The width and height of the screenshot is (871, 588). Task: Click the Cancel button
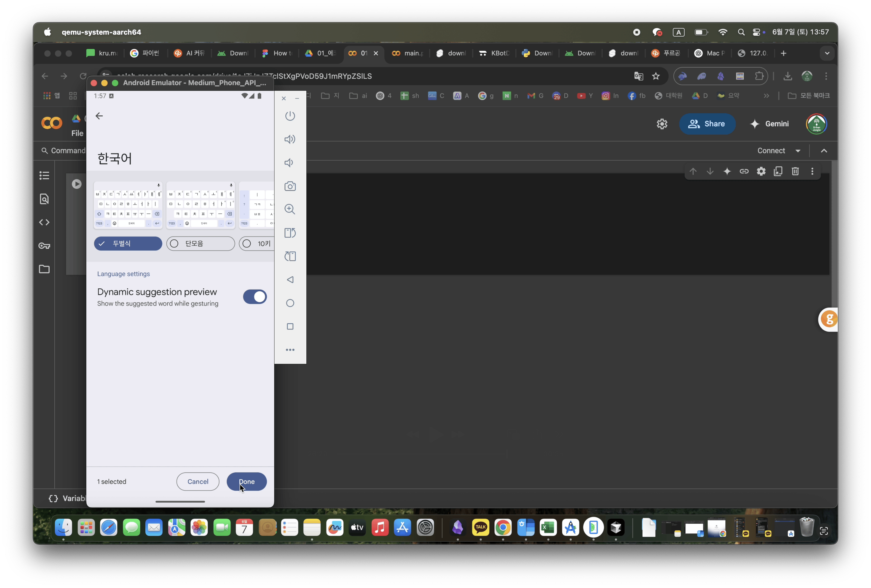(x=198, y=481)
